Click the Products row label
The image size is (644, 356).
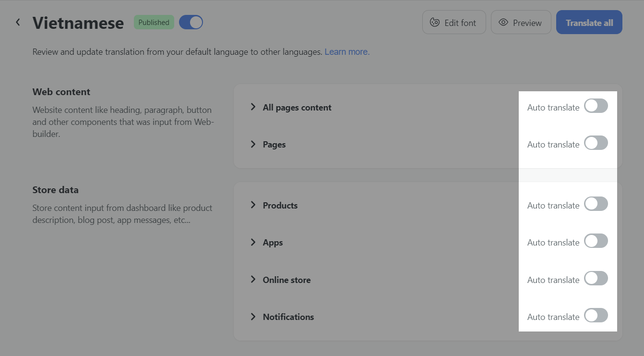(280, 205)
